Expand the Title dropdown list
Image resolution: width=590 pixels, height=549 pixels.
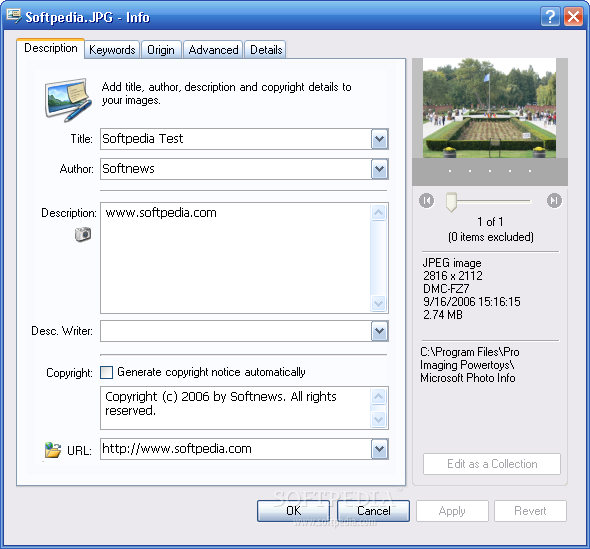pos(379,139)
